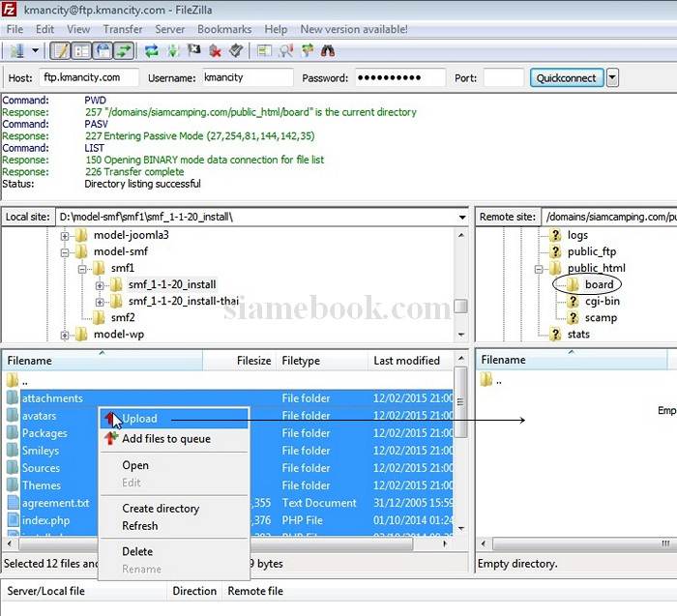This screenshot has height=616, width=677.
Task: Click the Host input field
Action: [x=89, y=77]
